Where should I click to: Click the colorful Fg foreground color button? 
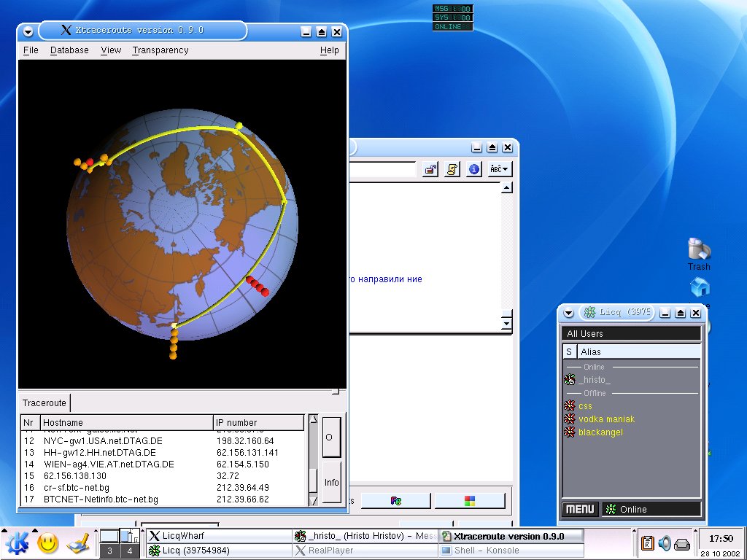(395, 501)
